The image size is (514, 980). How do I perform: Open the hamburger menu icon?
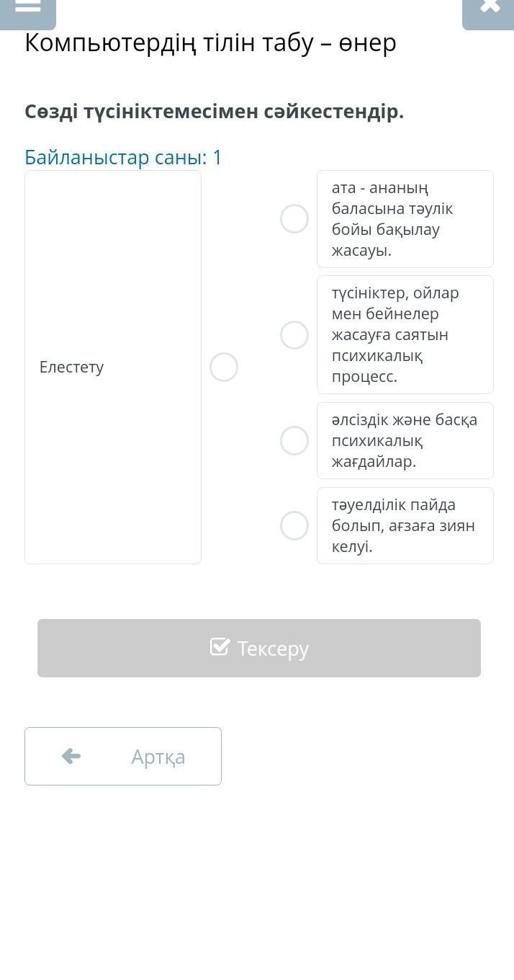(27, 7)
